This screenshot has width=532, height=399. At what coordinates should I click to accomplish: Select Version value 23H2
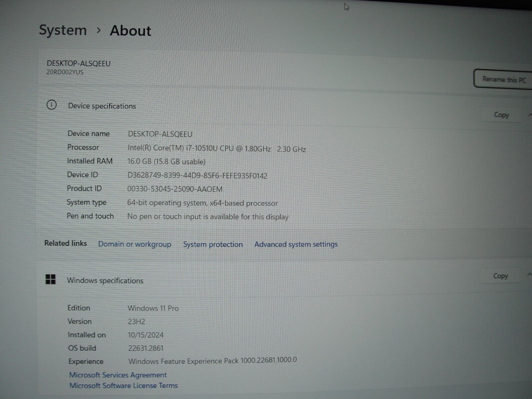coord(137,322)
